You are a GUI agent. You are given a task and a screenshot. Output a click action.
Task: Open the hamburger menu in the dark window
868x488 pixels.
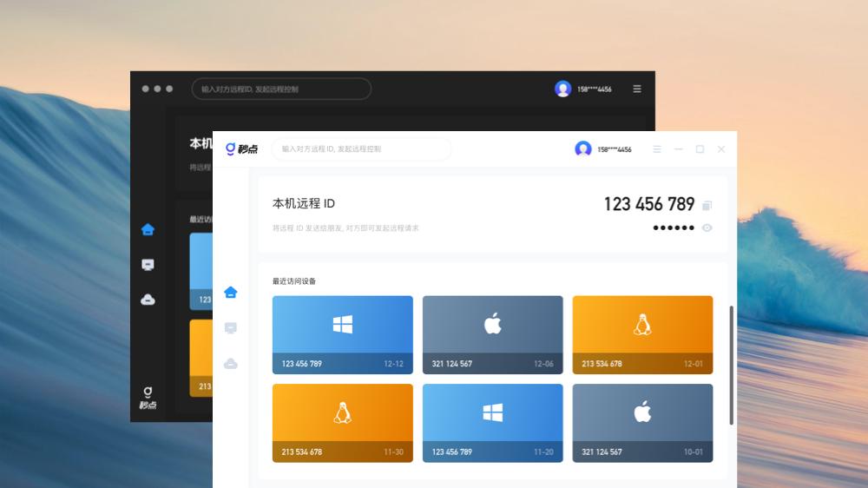click(x=637, y=89)
